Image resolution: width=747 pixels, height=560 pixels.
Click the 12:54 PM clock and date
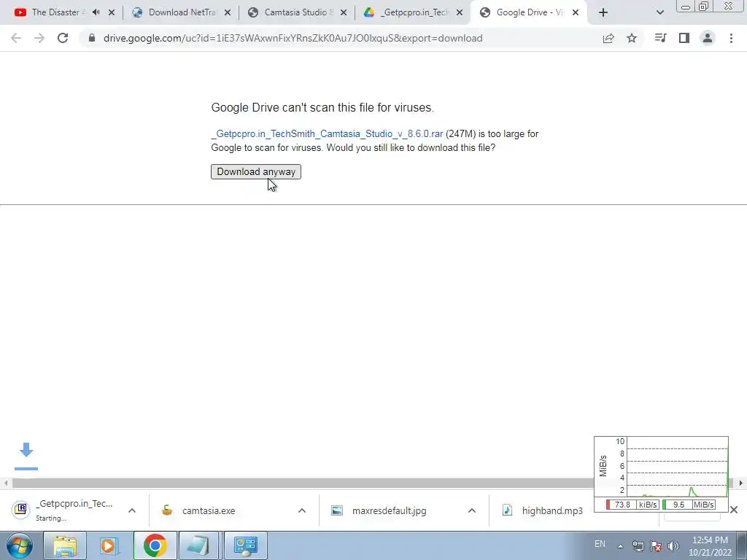click(x=710, y=546)
